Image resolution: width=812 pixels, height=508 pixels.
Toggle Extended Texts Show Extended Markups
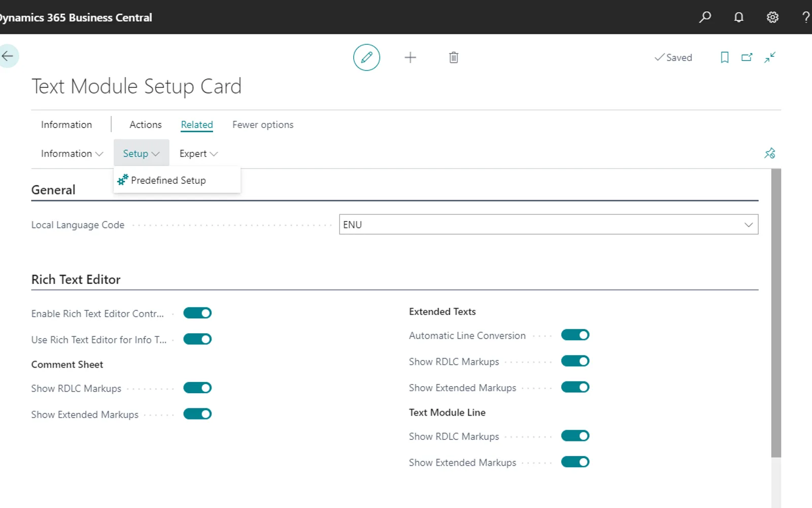pos(575,387)
